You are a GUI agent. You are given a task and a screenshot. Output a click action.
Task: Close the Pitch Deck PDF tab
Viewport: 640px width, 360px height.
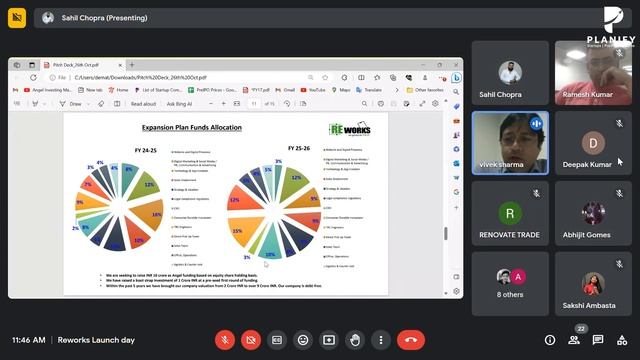(120, 65)
